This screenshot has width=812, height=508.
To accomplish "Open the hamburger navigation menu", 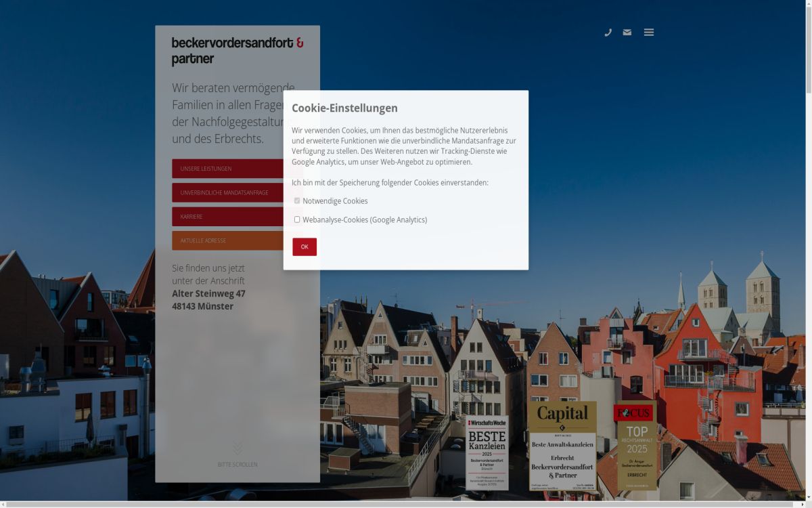I will click(648, 32).
